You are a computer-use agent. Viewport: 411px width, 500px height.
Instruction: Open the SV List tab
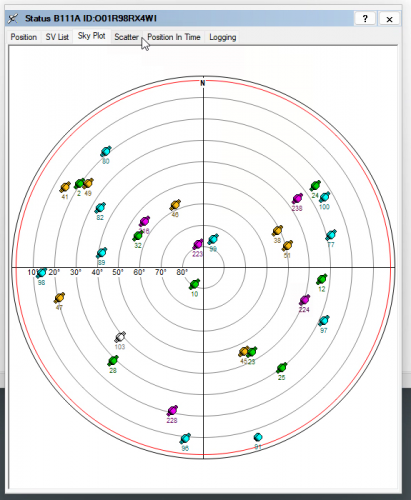click(x=57, y=37)
